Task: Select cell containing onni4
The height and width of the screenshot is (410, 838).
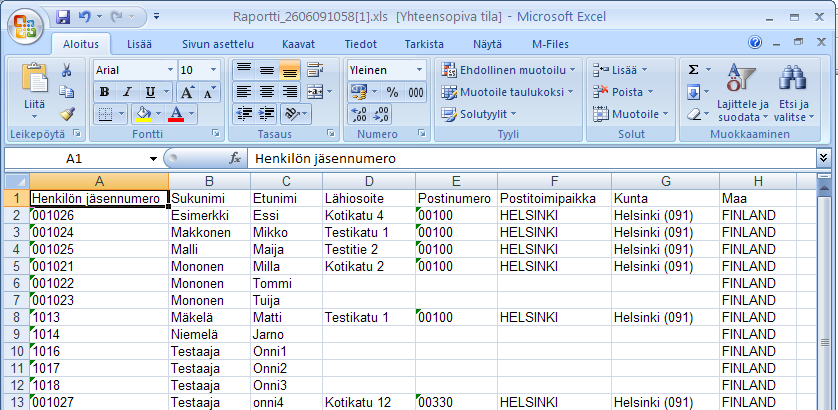Action: tap(286, 403)
